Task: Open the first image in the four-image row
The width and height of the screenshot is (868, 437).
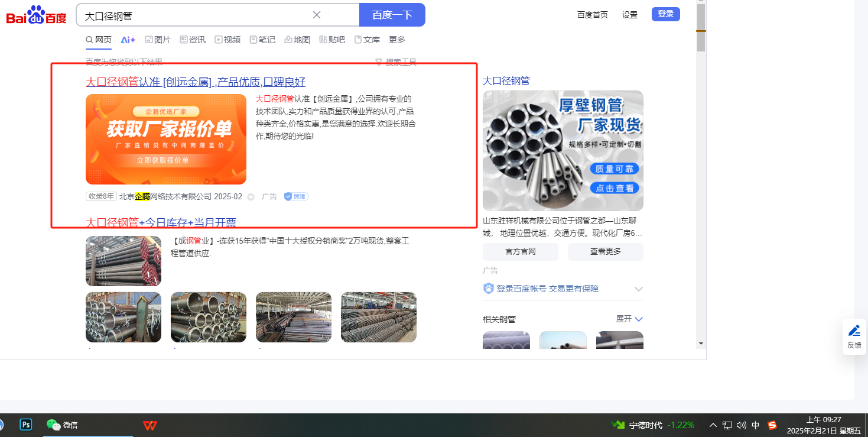Action: [123, 317]
